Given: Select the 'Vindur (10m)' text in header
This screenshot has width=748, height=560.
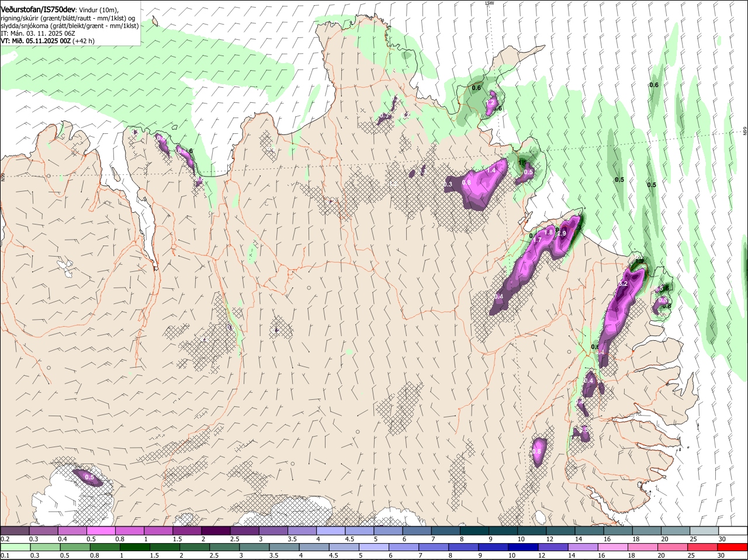Looking at the screenshot, I should click(x=99, y=10).
